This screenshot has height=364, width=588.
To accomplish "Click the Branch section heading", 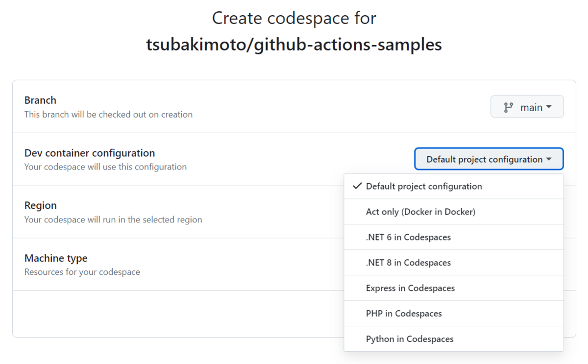I will pos(40,100).
